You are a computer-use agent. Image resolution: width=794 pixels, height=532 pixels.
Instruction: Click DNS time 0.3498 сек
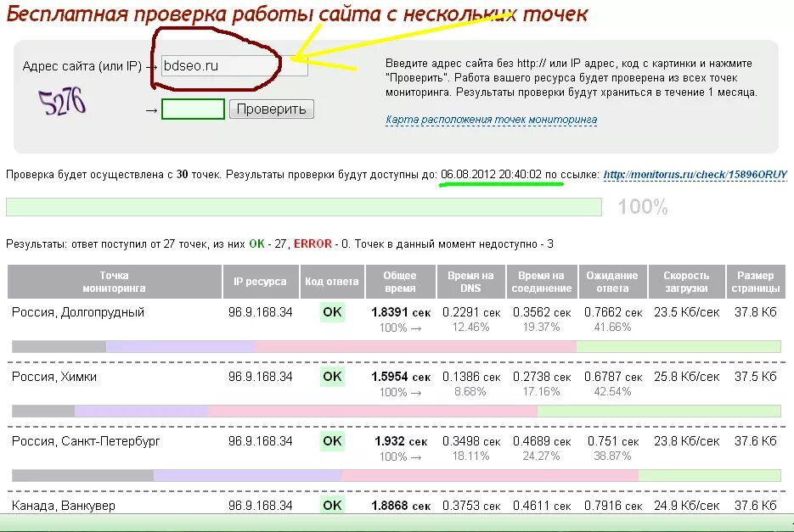[471, 441]
